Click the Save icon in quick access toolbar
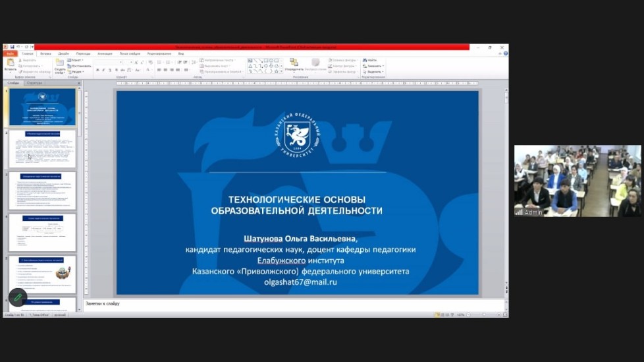 (13, 47)
